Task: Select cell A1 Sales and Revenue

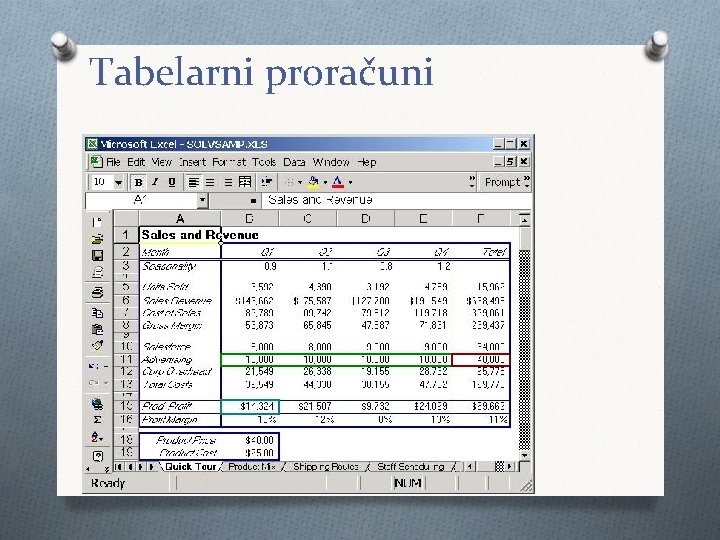Action: [x=180, y=235]
